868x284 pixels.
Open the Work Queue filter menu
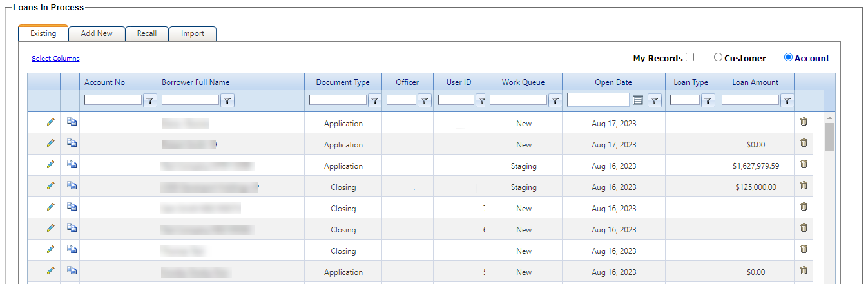(x=555, y=100)
